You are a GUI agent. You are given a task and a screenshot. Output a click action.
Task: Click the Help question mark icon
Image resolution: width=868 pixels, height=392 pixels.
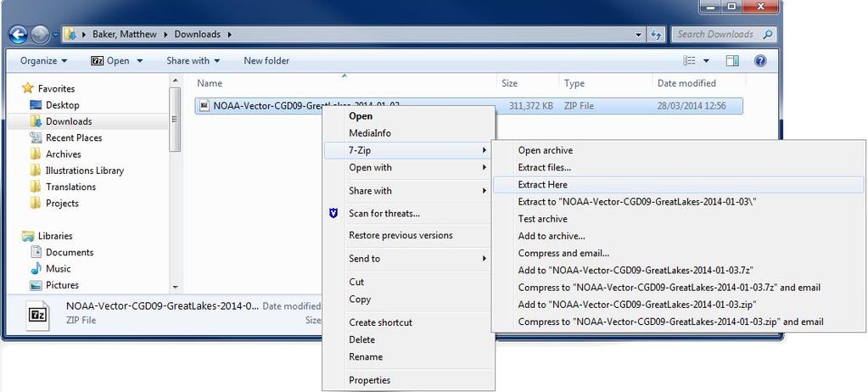pyautogui.click(x=760, y=61)
